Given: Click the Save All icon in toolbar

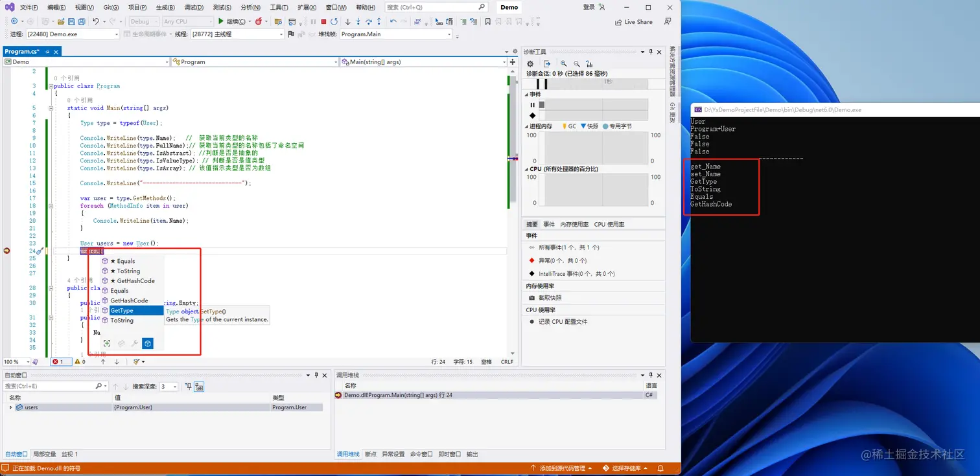Looking at the screenshot, I should tap(82, 21).
